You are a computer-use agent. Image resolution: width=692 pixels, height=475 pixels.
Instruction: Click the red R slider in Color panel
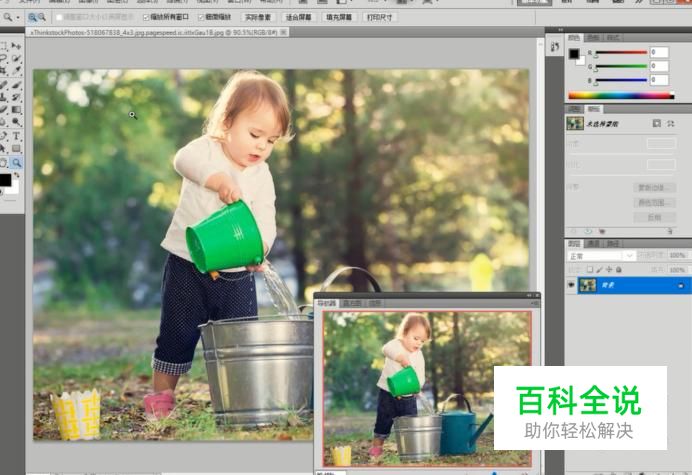pyautogui.click(x=621, y=53)
